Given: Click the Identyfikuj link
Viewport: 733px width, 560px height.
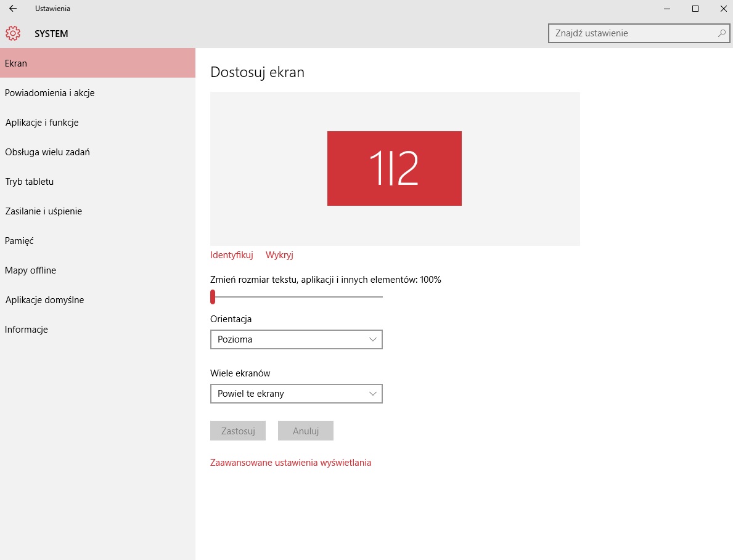Looking at the screenshot, I should pyautogui.click(x=231, y=255).
